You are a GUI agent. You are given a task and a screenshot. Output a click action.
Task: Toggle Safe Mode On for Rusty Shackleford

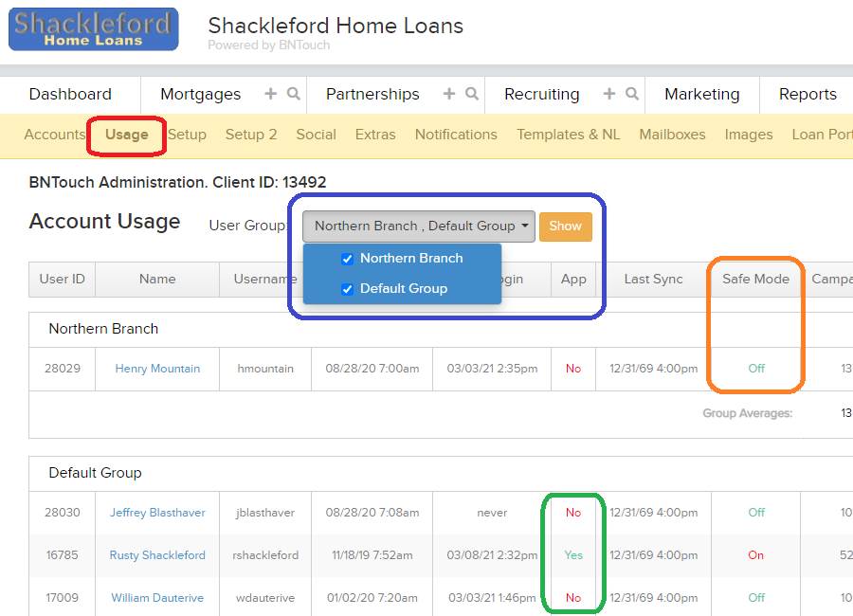[x=756, y=555]
